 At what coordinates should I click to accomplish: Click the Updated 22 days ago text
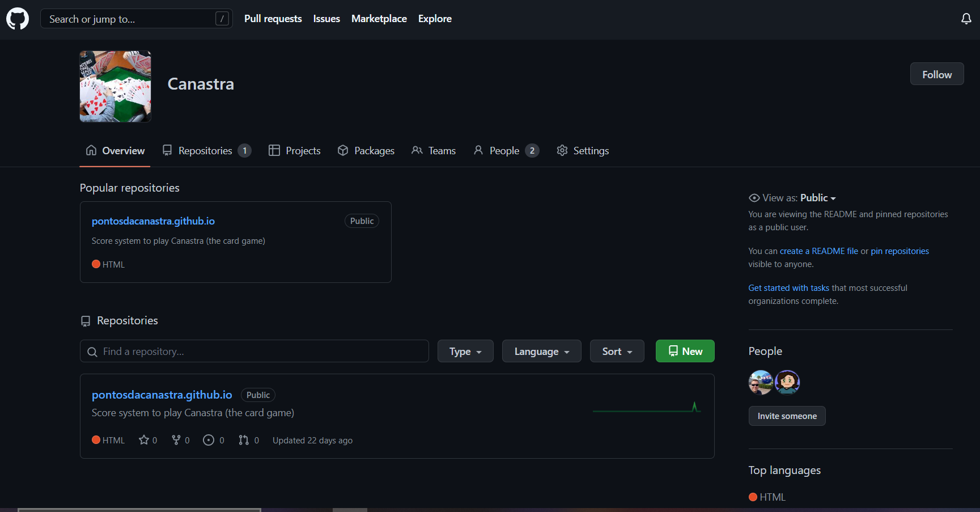[312, 441]
